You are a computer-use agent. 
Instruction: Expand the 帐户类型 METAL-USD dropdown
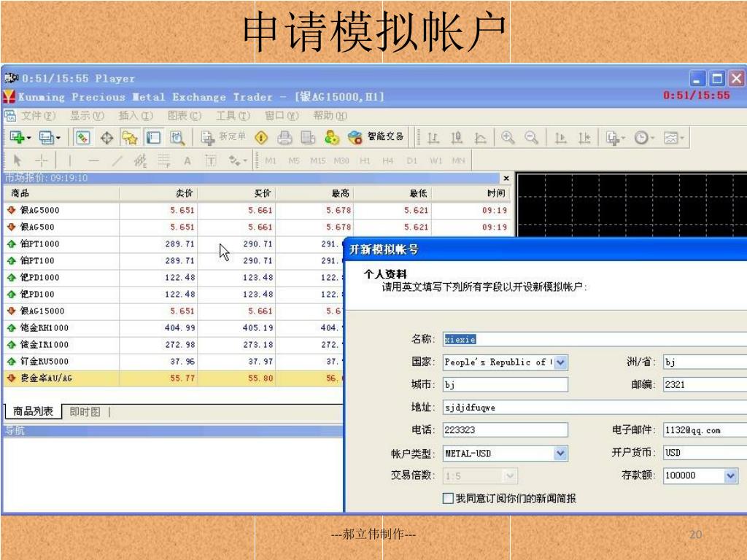[561, 454]
